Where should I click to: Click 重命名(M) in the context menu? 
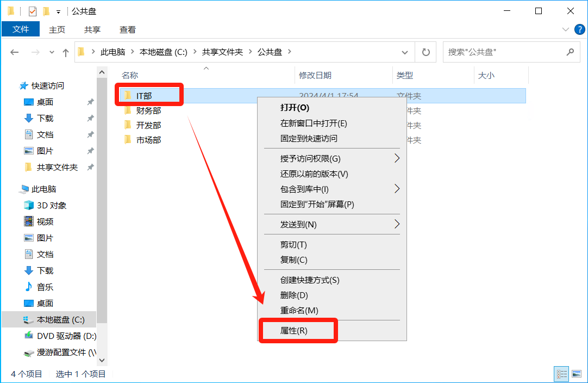(299, 310)
